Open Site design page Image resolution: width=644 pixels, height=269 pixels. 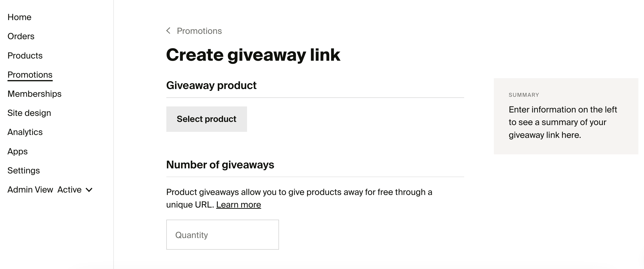(x=29, y=113)
